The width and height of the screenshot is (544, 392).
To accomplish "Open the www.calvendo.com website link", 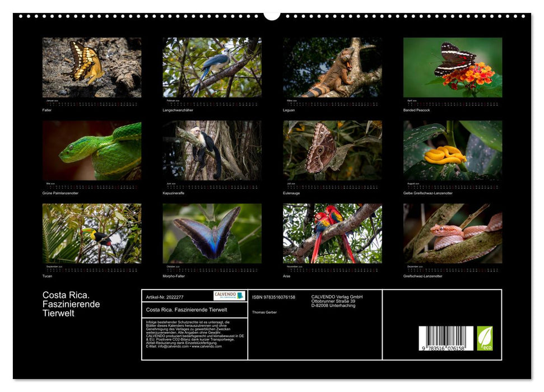I will tap(206, 347).
